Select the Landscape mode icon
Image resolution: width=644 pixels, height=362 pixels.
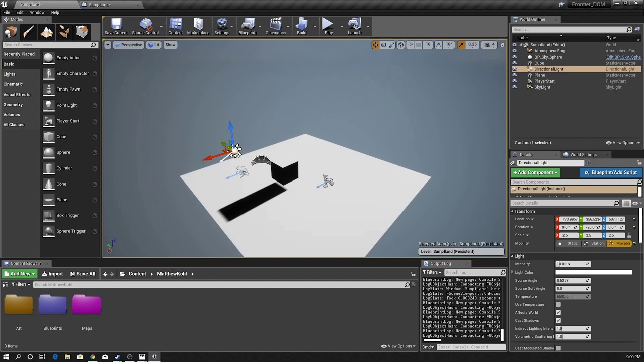click(x=47, y=32)
